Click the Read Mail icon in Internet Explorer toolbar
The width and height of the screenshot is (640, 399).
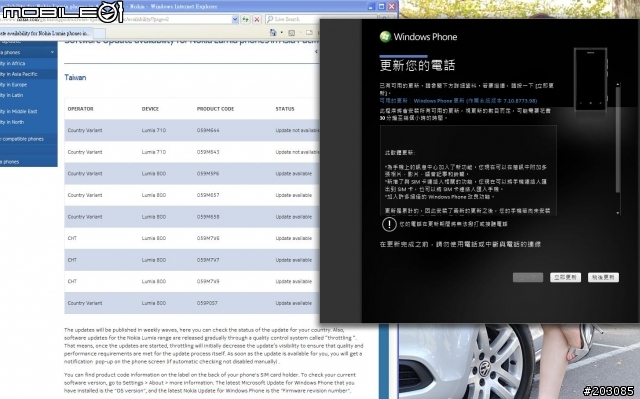point(309,32)
